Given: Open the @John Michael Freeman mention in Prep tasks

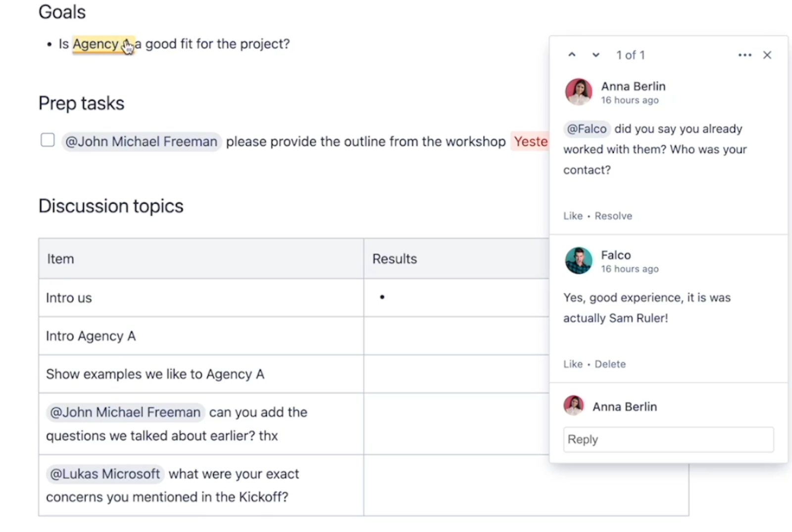Looking at the screenshot, I should [x=141, y=142].
